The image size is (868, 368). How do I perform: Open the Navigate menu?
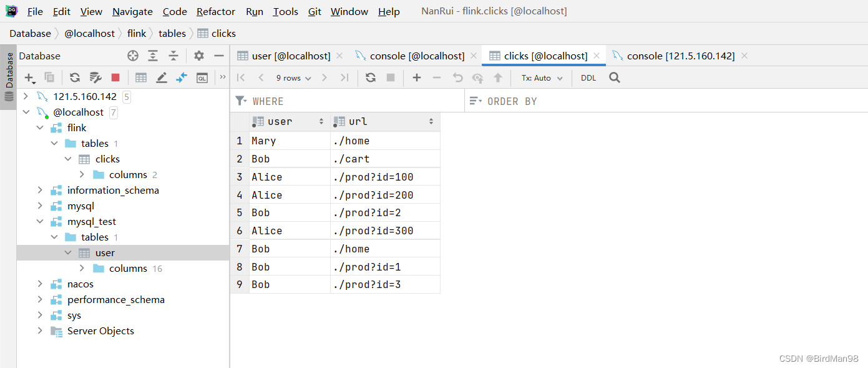pyautogui.click(x=132, y=11)
